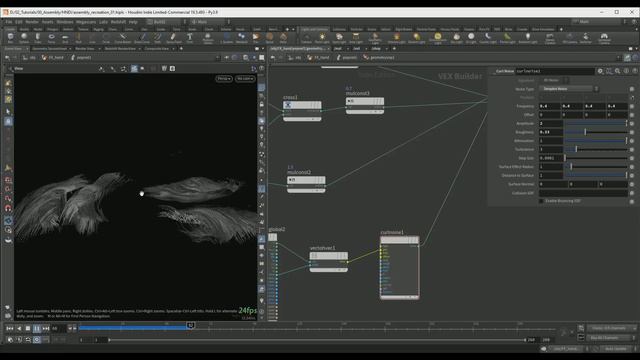Open the Assets menu
This screenshot has width=640, height=360.
click(47, 22)
